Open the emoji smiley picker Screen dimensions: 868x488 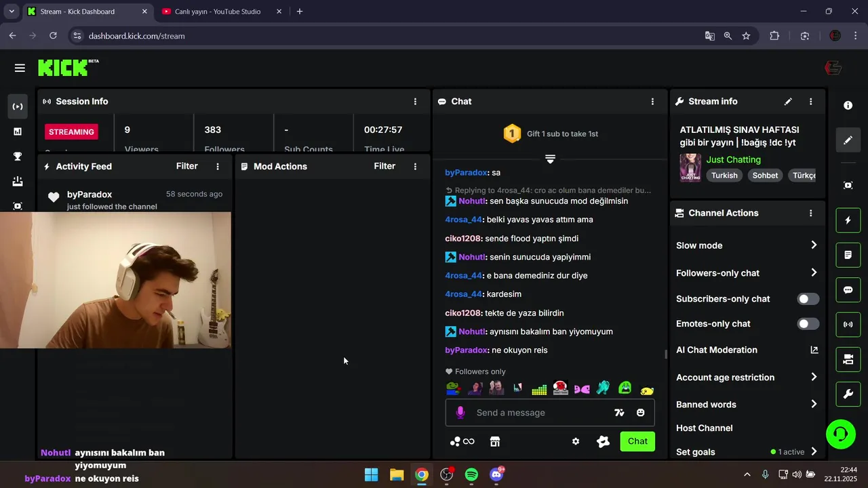pyautogui.click(x=641, y=412)
